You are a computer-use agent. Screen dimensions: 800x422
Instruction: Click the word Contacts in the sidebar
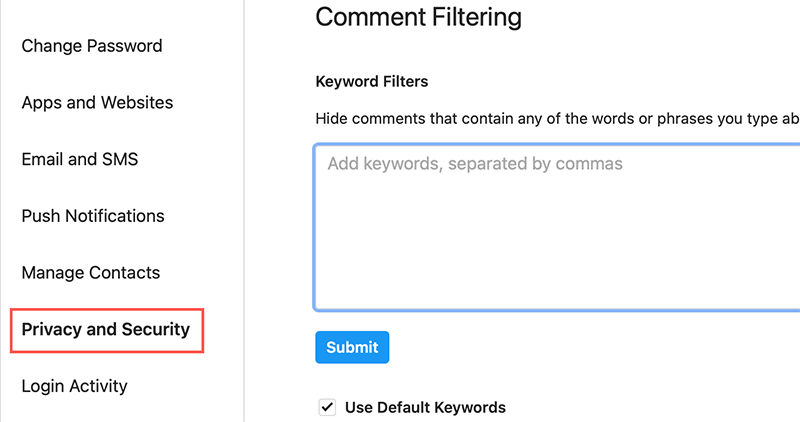click(x=125, y=272)
